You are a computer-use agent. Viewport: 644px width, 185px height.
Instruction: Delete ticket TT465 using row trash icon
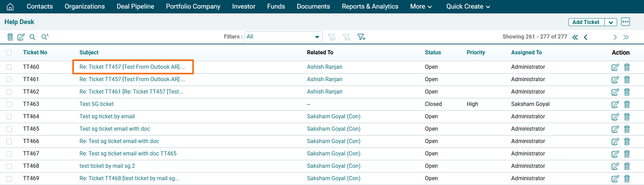pos(627,129)
